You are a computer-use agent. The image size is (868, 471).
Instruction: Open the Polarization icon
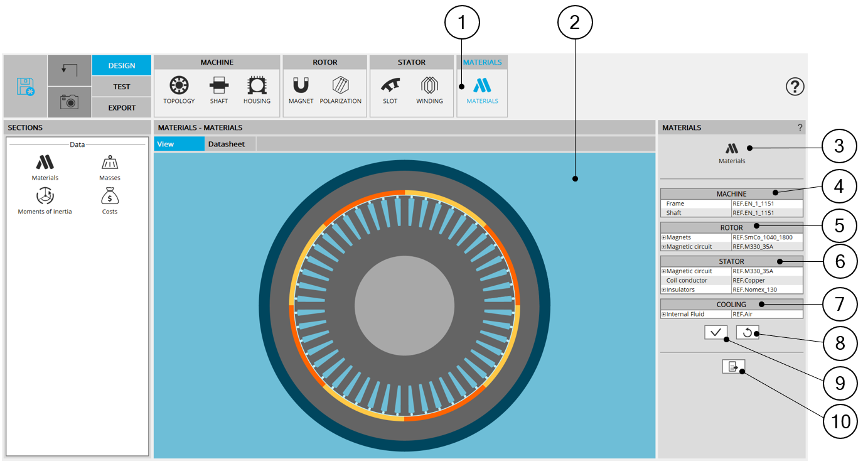point(340,86)
